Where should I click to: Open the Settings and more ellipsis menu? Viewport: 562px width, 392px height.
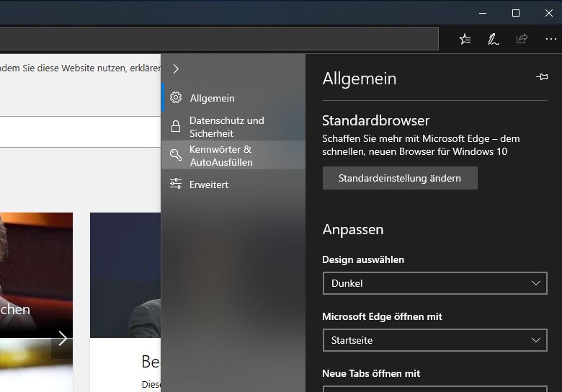550,39
